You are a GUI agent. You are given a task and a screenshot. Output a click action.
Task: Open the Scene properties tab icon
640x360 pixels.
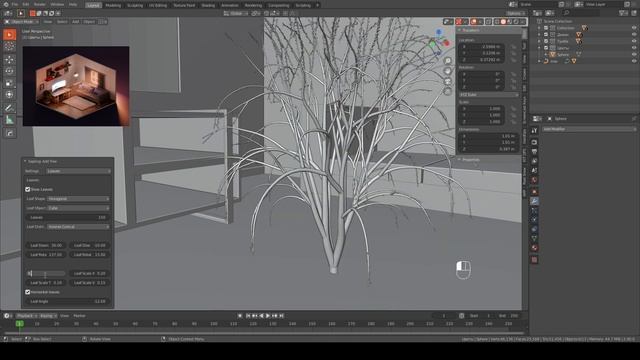[534, 171]
